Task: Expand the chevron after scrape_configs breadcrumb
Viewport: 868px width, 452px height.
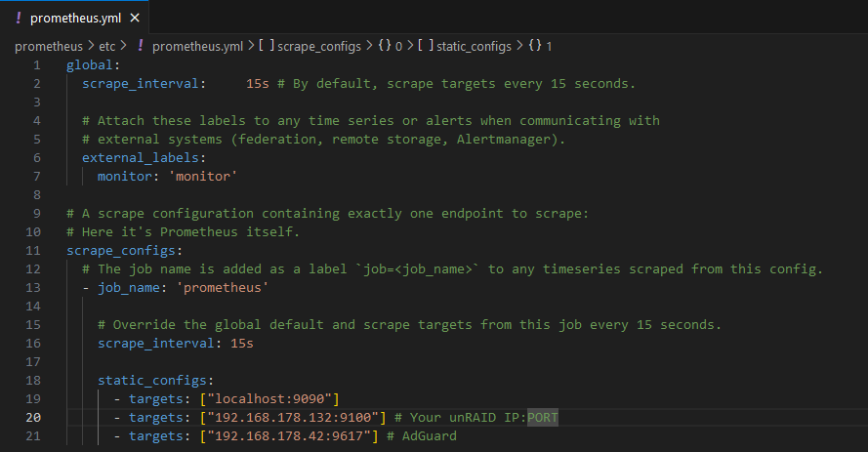Action: click(369, 45)
